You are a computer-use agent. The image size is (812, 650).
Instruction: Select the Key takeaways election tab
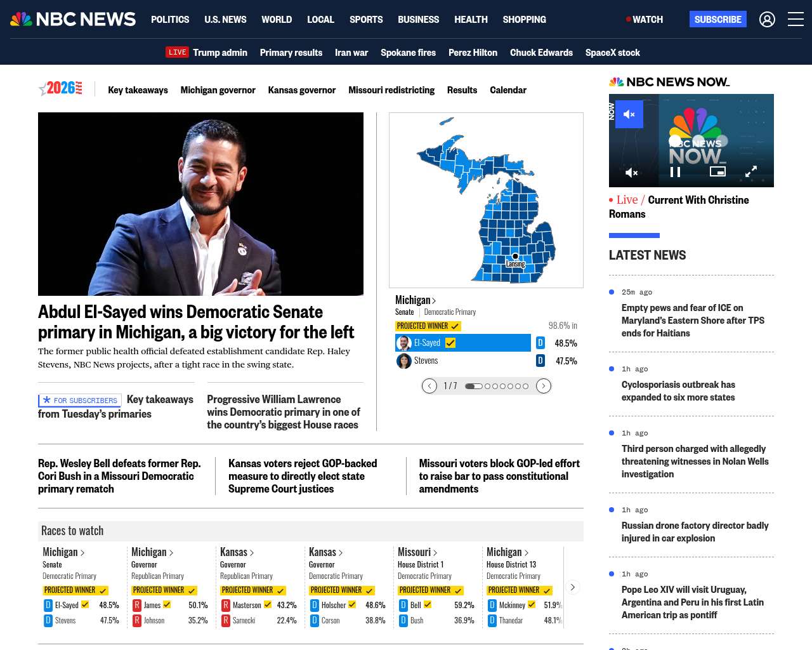138,90
